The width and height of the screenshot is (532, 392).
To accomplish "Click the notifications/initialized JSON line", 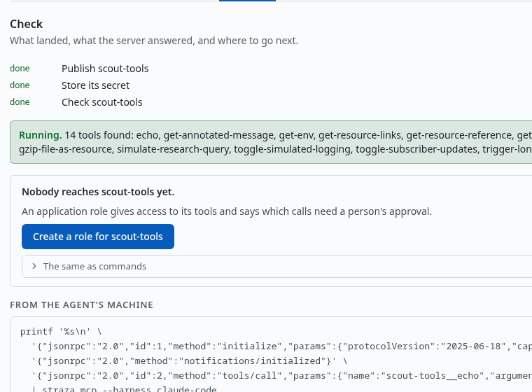I will 190,360.
